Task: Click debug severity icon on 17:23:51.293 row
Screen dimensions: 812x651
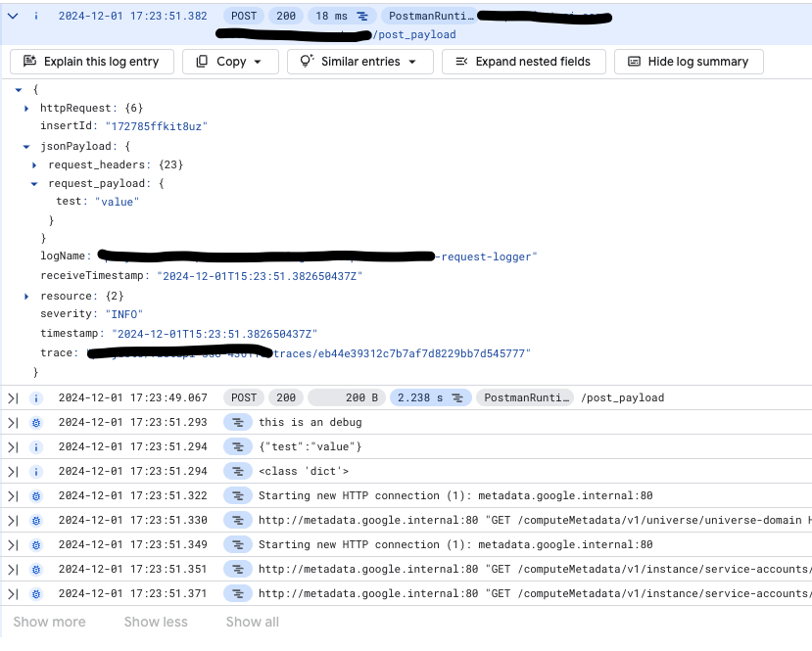Action: [36, 422]
